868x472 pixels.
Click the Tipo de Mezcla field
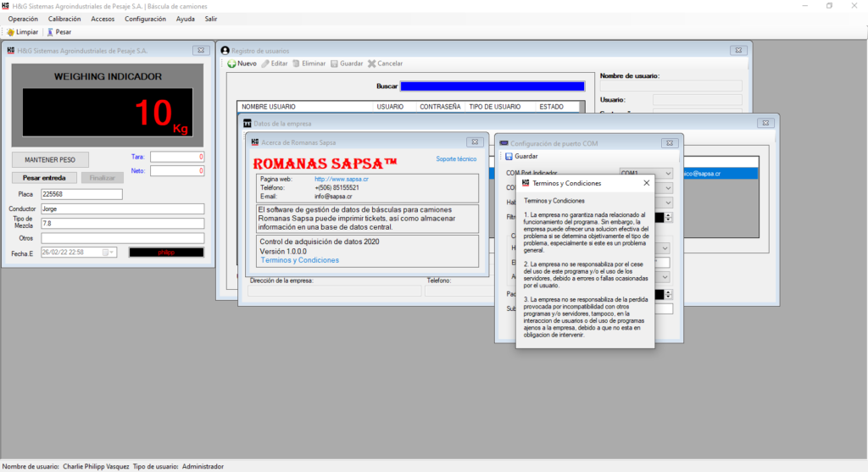coord(122,224)
